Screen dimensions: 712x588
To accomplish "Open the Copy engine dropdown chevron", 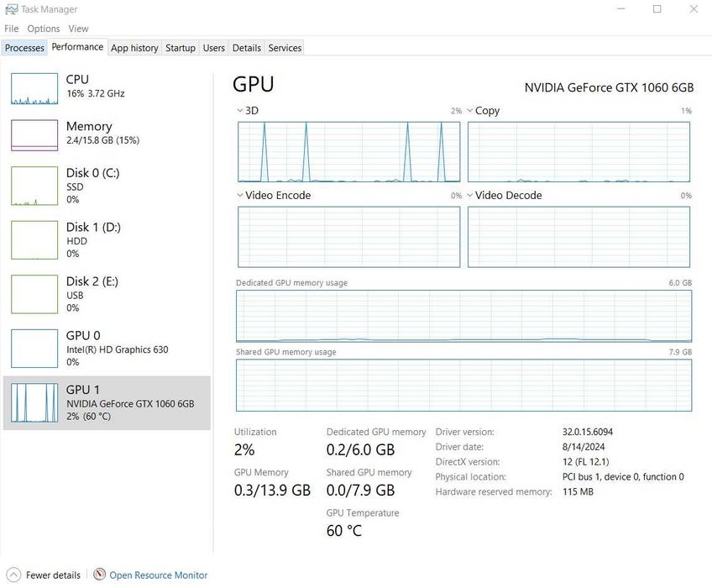I will pyautogui.click(x=470, y=110).
